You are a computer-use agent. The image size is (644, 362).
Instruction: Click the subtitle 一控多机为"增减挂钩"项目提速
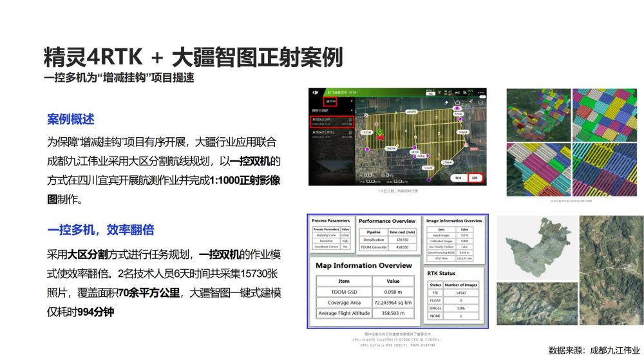[119, 77]
